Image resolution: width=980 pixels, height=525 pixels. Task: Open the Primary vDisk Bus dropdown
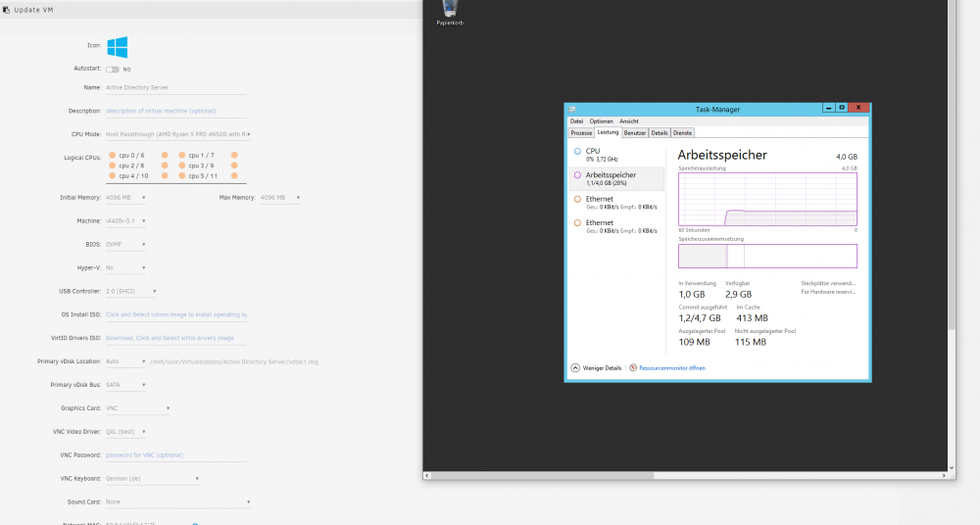coord(125,385)
